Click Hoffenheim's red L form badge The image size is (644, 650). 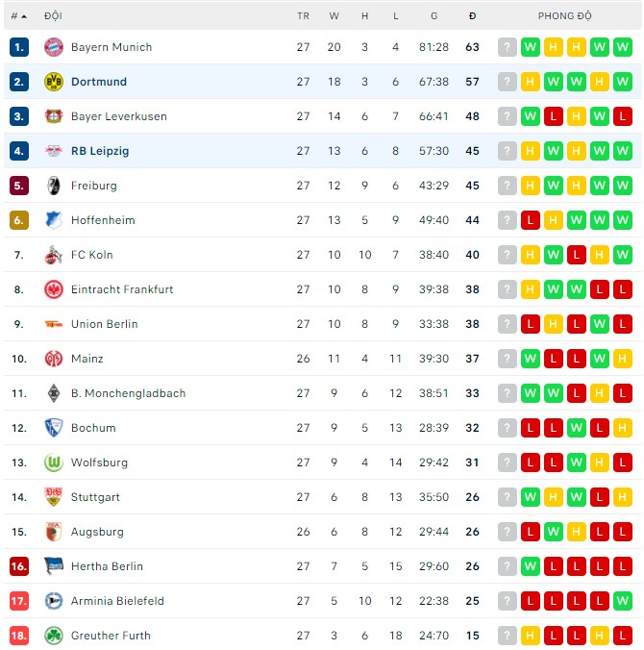[x=531, y=220]
